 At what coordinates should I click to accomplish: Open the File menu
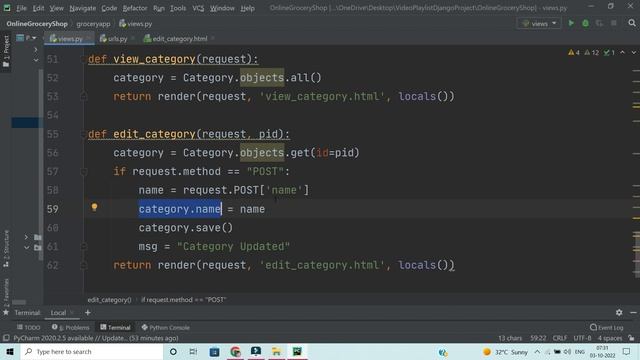tap(21, 8)
